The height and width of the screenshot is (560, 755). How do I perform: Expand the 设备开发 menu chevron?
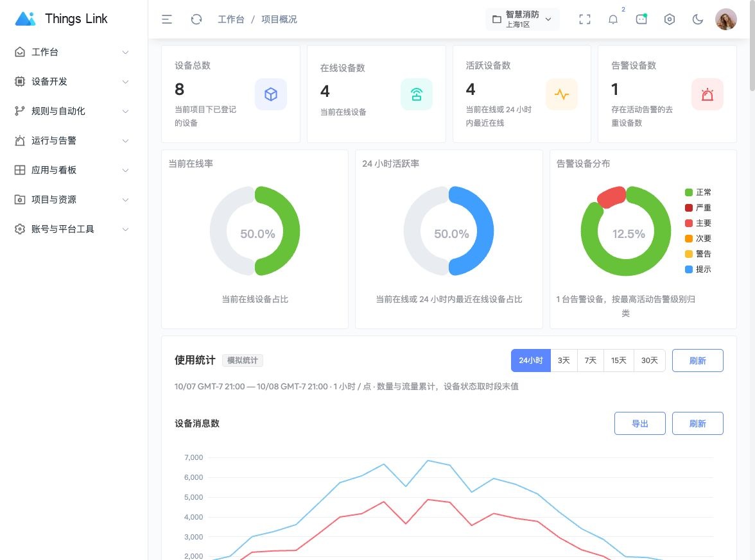pos(125,82)
